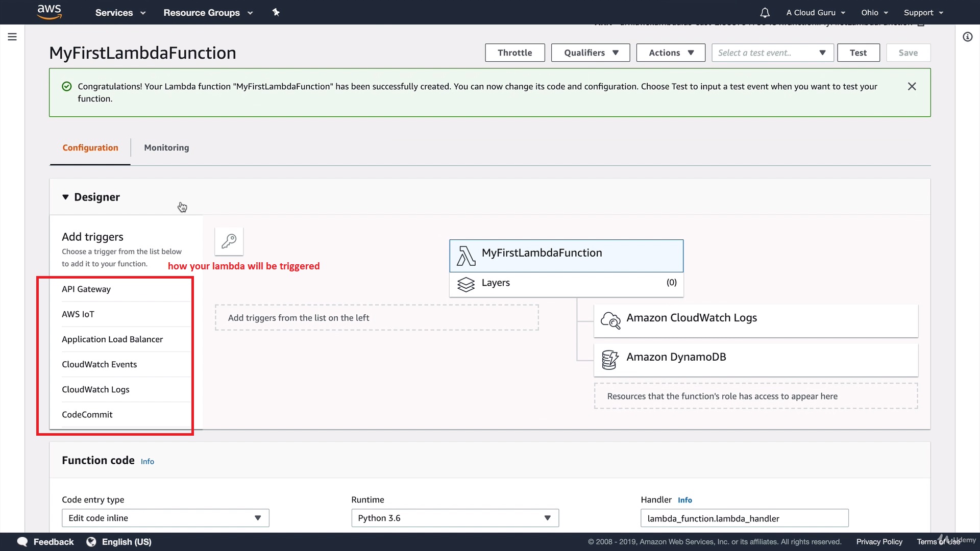Open the notifications bell icon

765,13
